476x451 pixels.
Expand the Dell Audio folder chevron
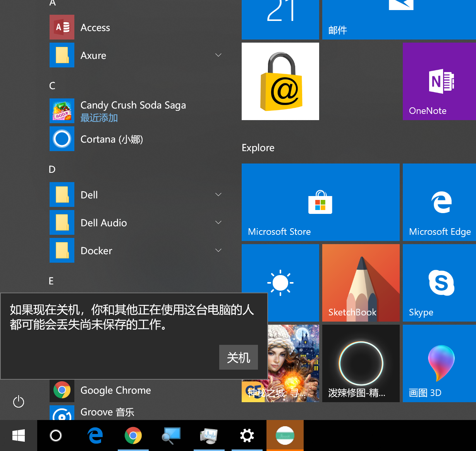[x=218, y=222]
